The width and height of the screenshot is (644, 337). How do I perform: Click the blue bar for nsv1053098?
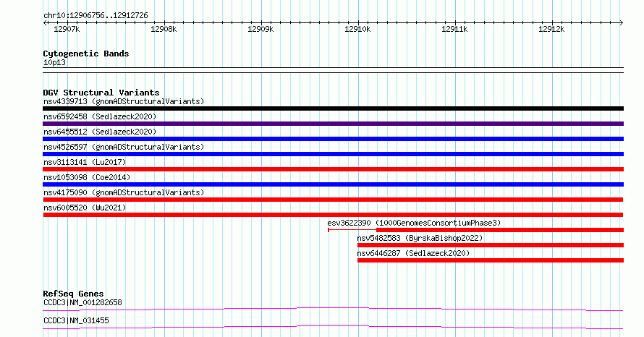(333, 184)
